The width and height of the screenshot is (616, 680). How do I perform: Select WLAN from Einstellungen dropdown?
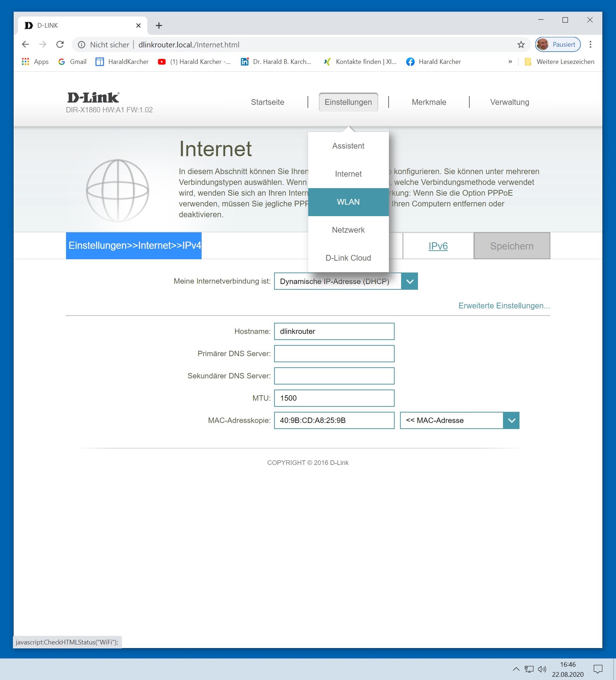point(348,202)
